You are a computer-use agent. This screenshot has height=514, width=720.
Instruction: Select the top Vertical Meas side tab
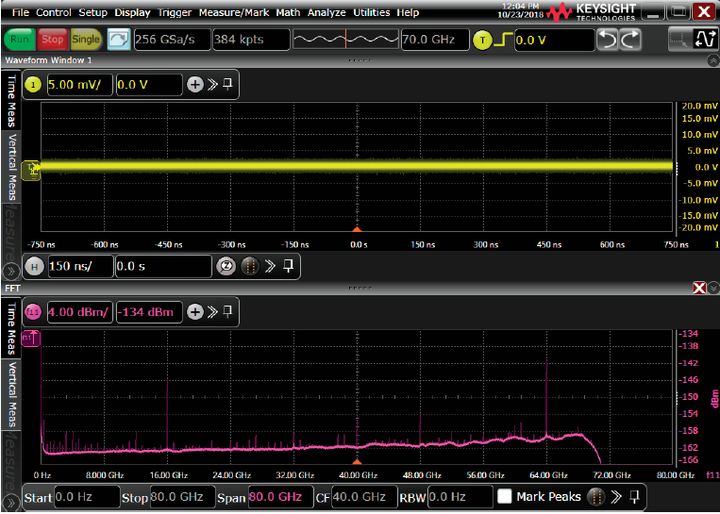(x=11, y=167)
